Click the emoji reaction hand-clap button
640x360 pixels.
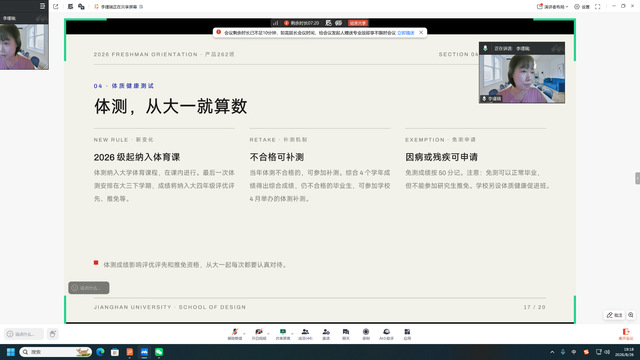pos(53,334)
